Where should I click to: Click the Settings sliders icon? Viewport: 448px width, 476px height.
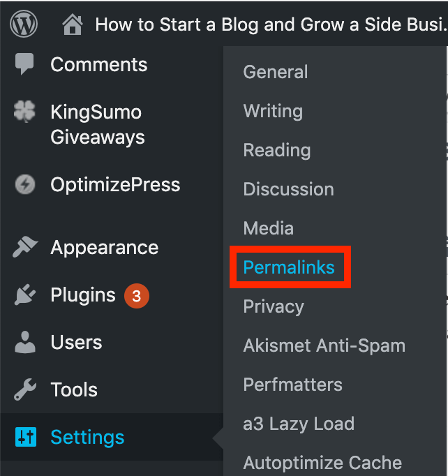25,438
